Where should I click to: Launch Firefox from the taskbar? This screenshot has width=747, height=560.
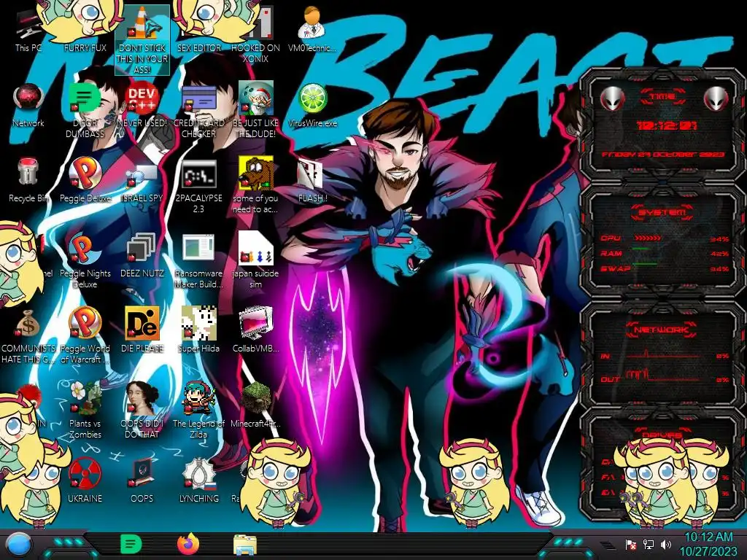tap(188, 544)
